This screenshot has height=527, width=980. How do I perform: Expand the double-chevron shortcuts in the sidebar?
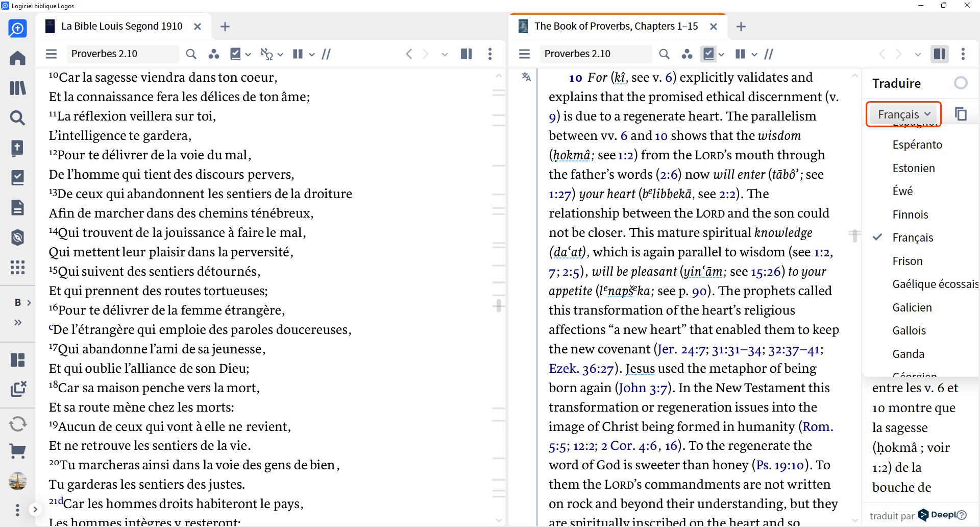(18, 322)
